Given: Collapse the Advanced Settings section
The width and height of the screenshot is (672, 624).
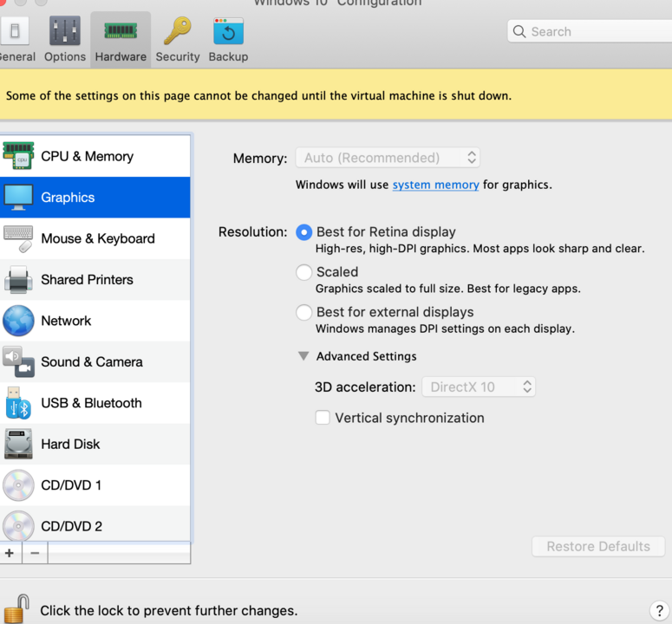Looking at the screenshot, I should coord(303,356).
